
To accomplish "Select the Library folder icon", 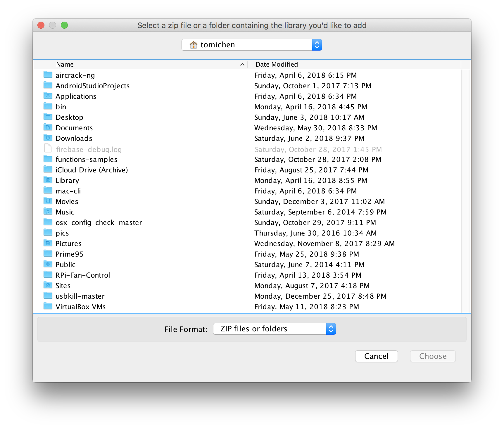I will coord(48,180).
